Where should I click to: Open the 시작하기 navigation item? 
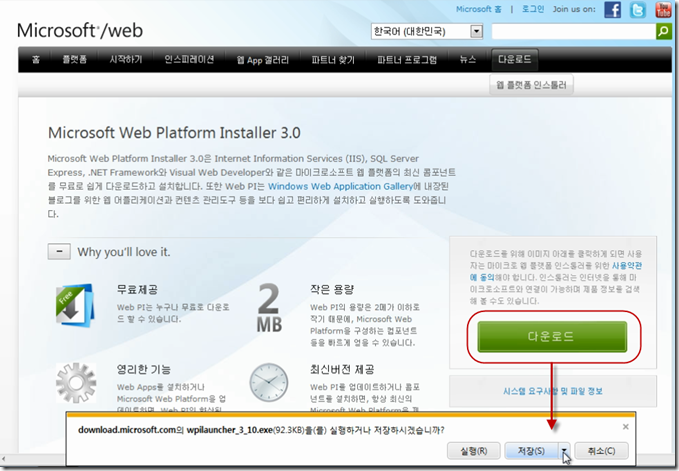tap(126, 60)
